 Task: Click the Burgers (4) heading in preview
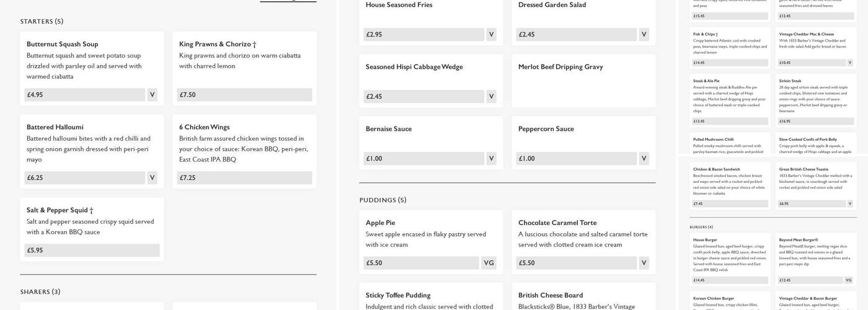(701, 227)
